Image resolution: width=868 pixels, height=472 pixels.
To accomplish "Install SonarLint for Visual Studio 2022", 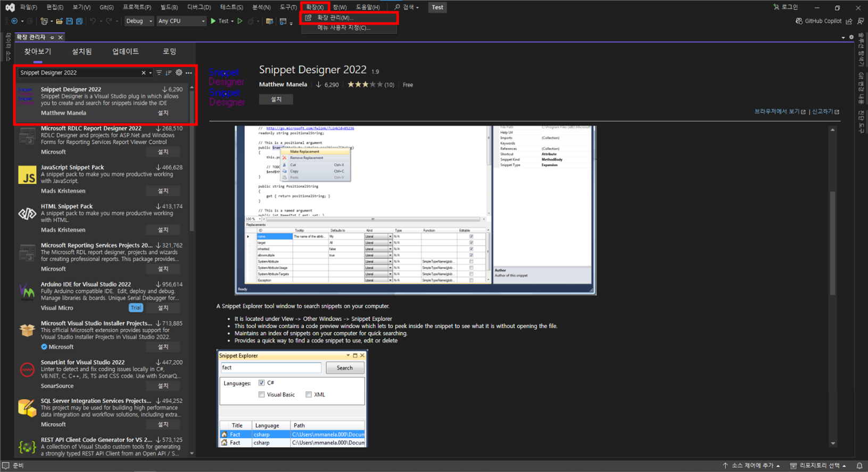I will coord(163,386).
